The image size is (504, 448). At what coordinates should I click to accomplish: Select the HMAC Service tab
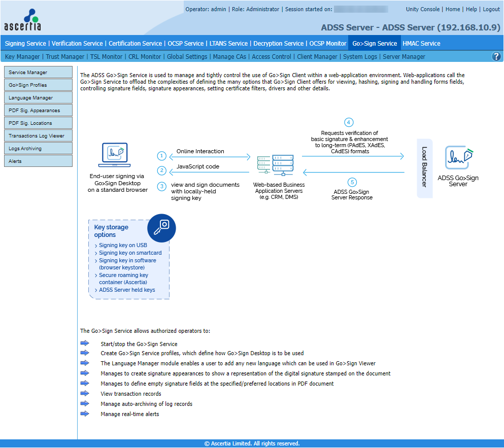pos(421,44)
